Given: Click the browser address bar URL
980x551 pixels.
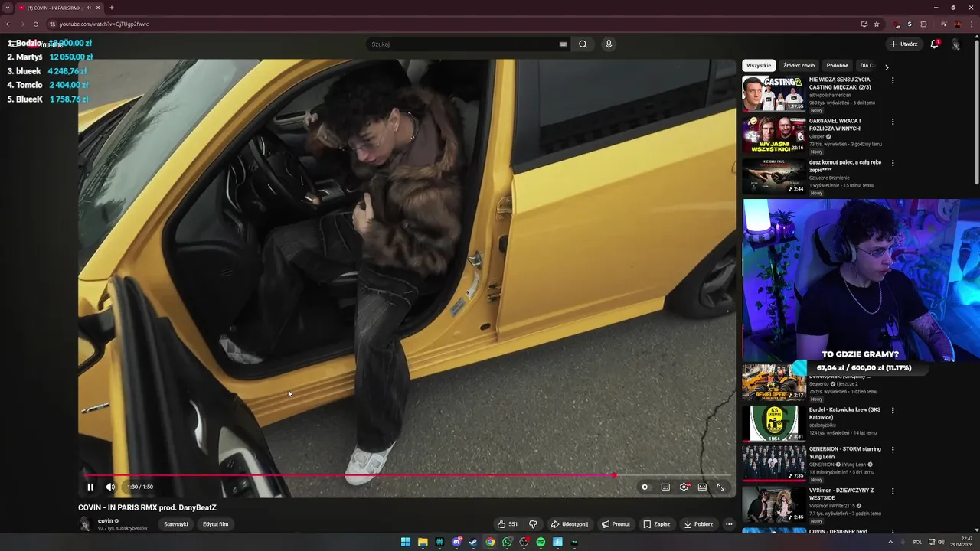Looking at the screenshot, I should point(104,24).
